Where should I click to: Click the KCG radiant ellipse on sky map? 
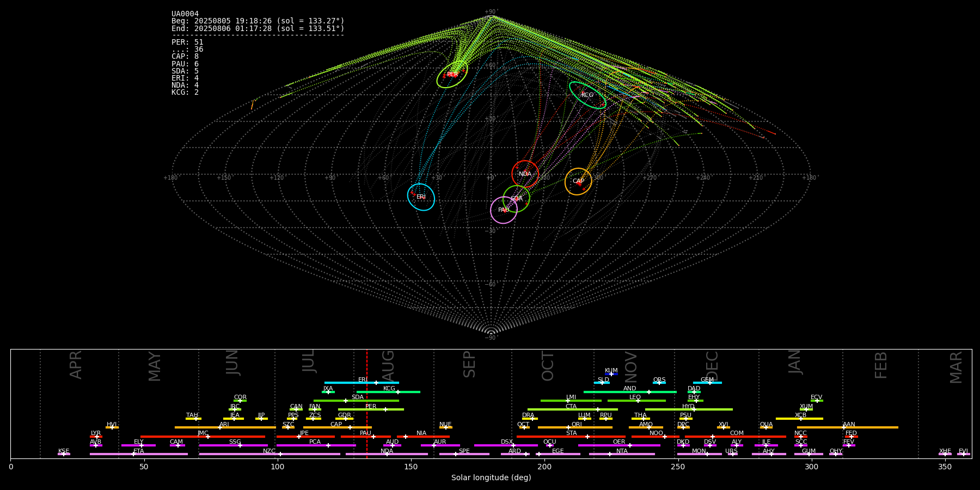pos(587,95)
